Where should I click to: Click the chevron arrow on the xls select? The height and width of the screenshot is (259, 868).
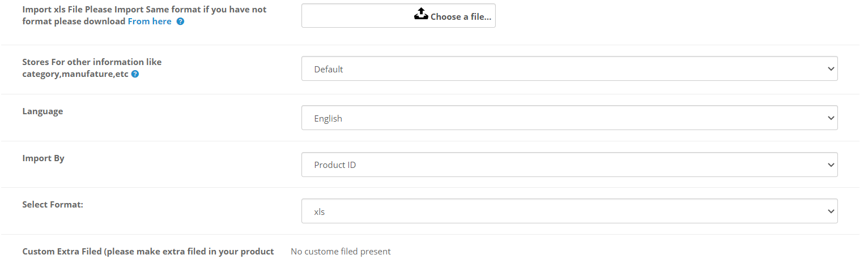point(831,211)
